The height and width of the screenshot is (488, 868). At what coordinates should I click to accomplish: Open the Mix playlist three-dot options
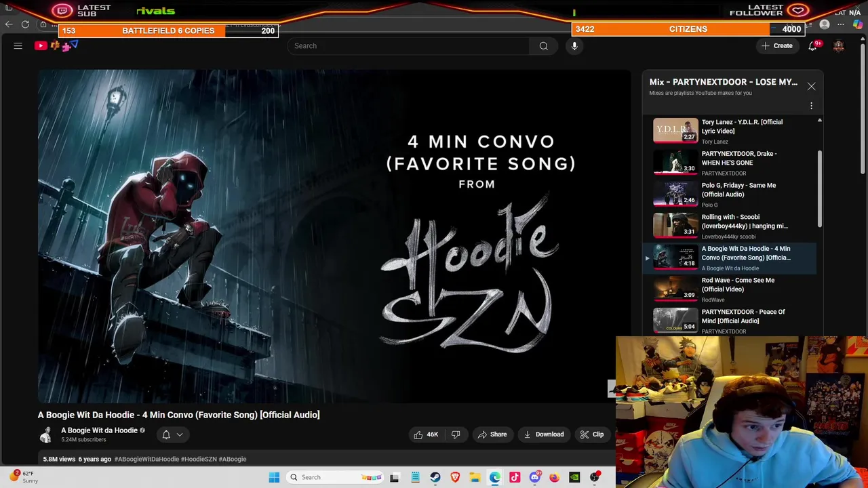tap(811, 106)
